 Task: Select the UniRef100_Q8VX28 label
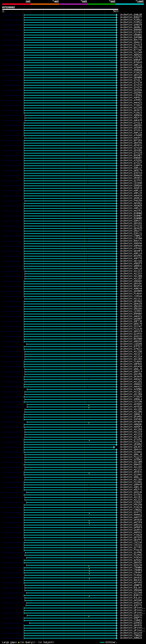click(x=131, y=75)
